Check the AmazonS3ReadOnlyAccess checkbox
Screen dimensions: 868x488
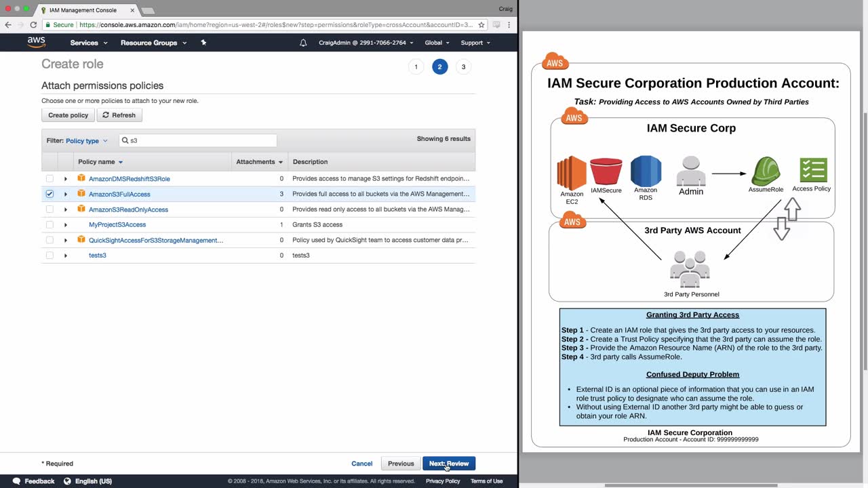click(50, 209)
